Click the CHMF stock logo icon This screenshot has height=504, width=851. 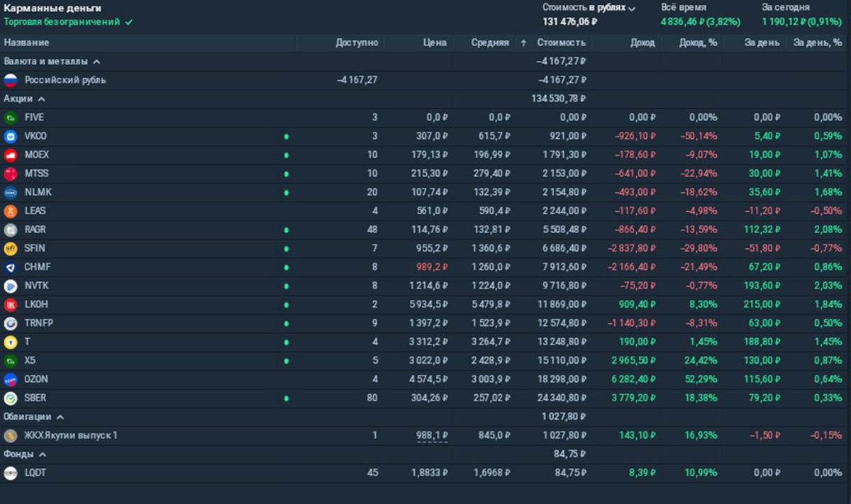click(x=11, y=267)
